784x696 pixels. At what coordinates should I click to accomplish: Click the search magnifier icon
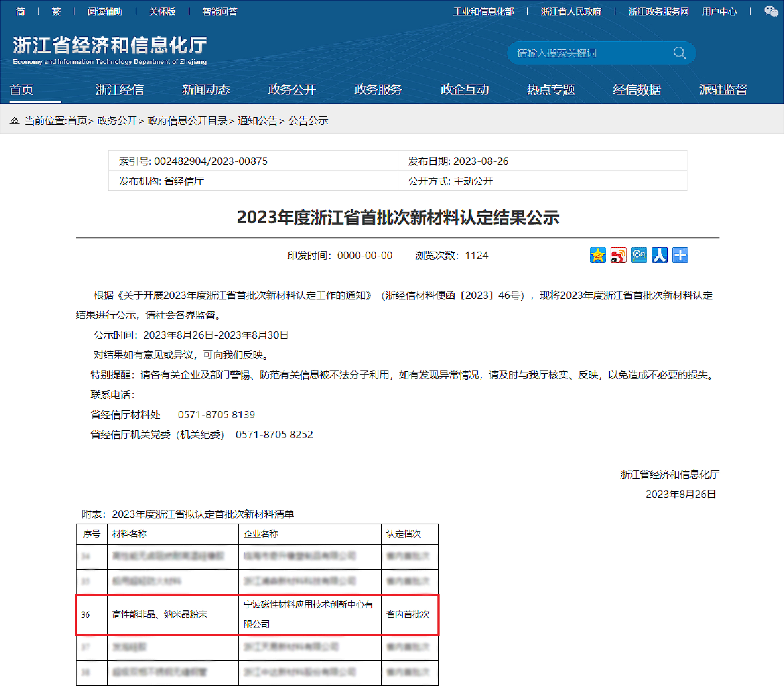(679, 53)
